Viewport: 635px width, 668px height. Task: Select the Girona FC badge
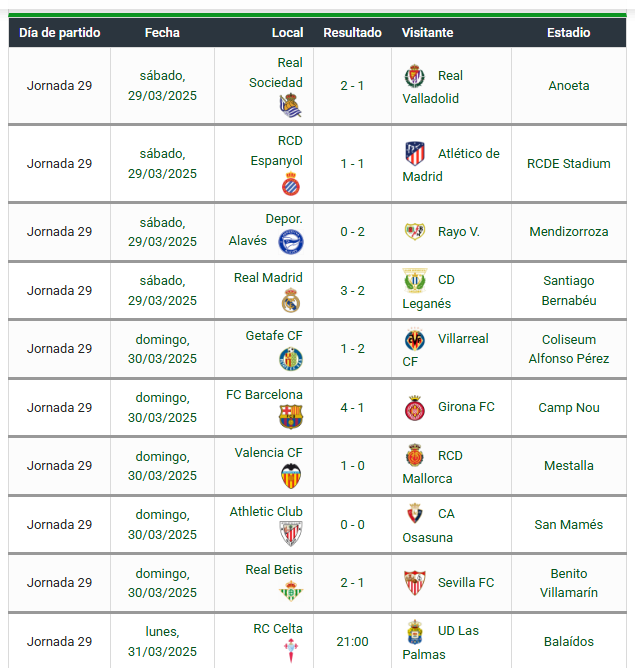pos(415,408)
